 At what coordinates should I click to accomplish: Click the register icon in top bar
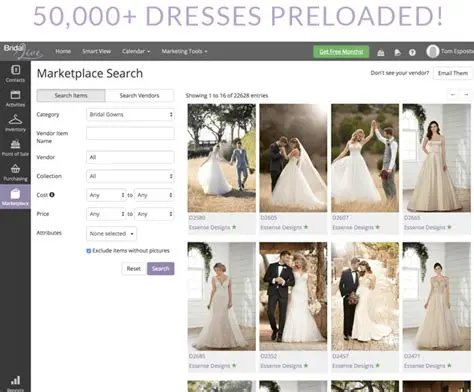[x=381, y=52]
